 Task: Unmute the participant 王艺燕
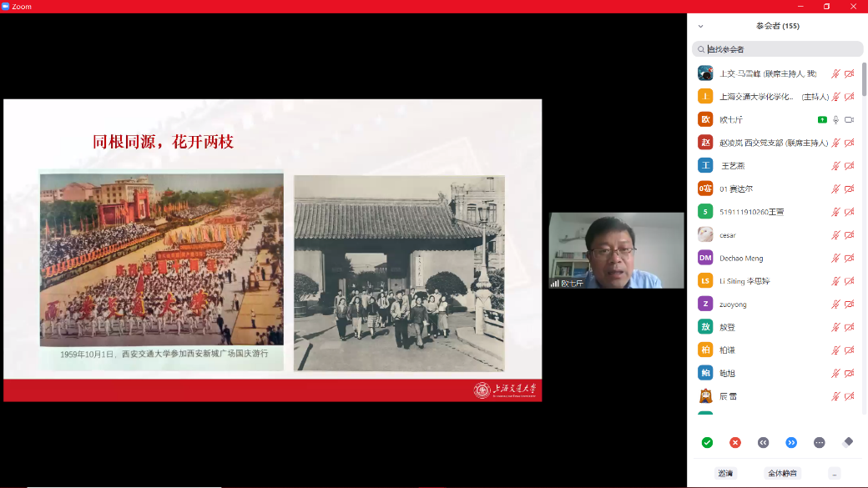point(835,166)
